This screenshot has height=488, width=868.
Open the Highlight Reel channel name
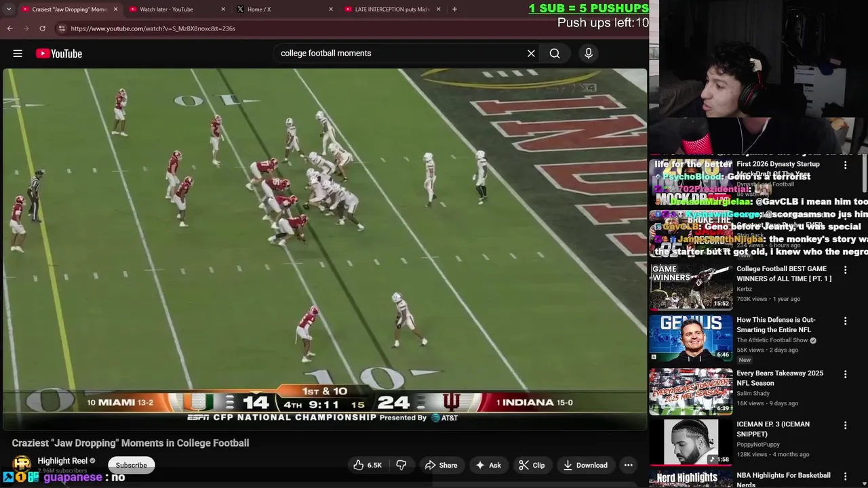62,461
